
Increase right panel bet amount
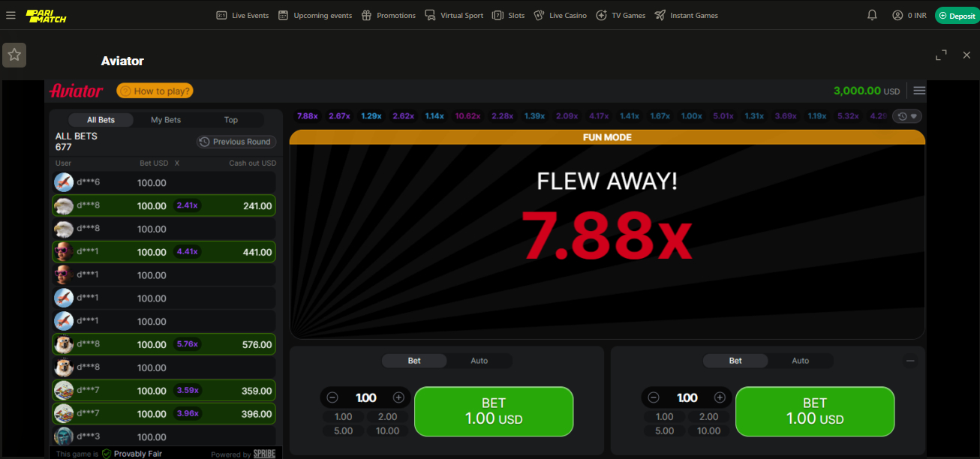tap(720, 397)
